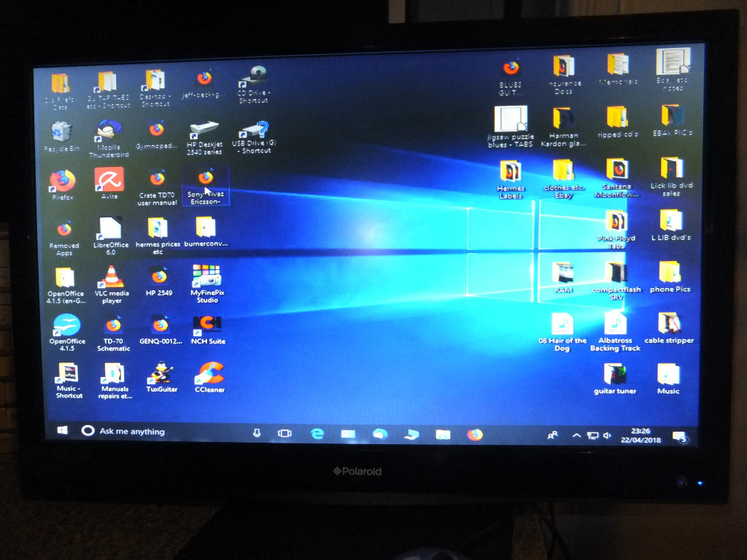Image resolution: width=747 pixels, height=560 pixels.
Task: Open the Lick lib dvd sales folder
Action: (671, 177)
